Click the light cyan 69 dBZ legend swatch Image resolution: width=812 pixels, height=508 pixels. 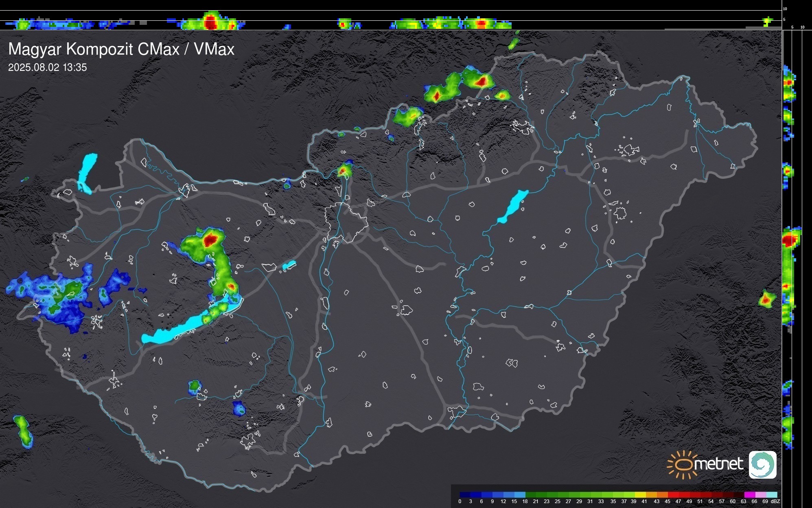pos(771,495)
